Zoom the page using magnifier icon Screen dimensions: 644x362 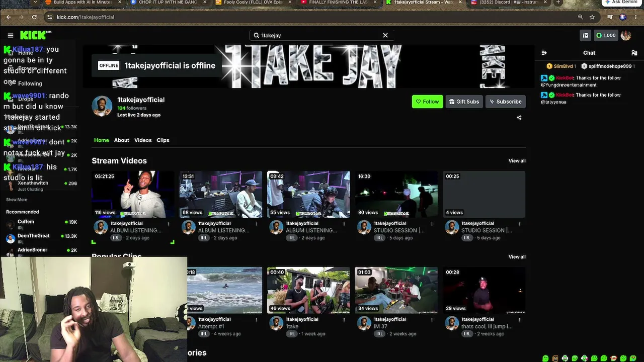click(x=580, y=17)
